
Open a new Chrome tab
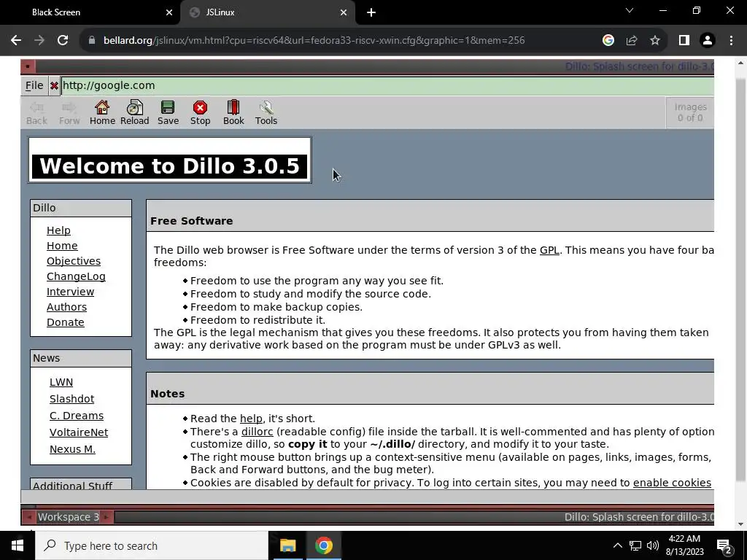371,12
